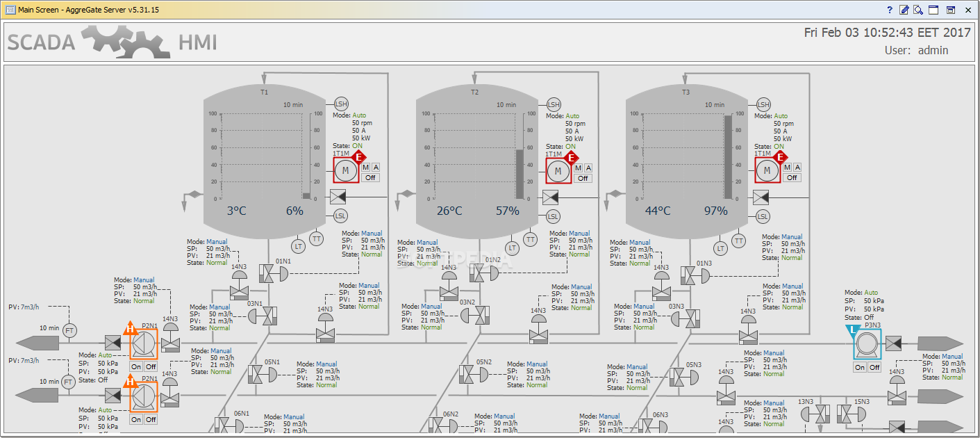
Task: Turn off pump P3N3
Action: pos(874,367)
